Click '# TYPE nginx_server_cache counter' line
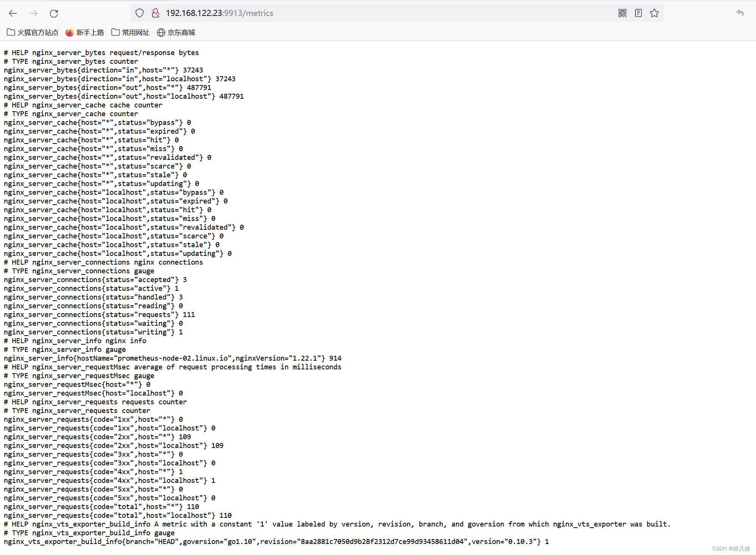Image resolution: width=756 pixels, height=555 pixels. (71, 114)
